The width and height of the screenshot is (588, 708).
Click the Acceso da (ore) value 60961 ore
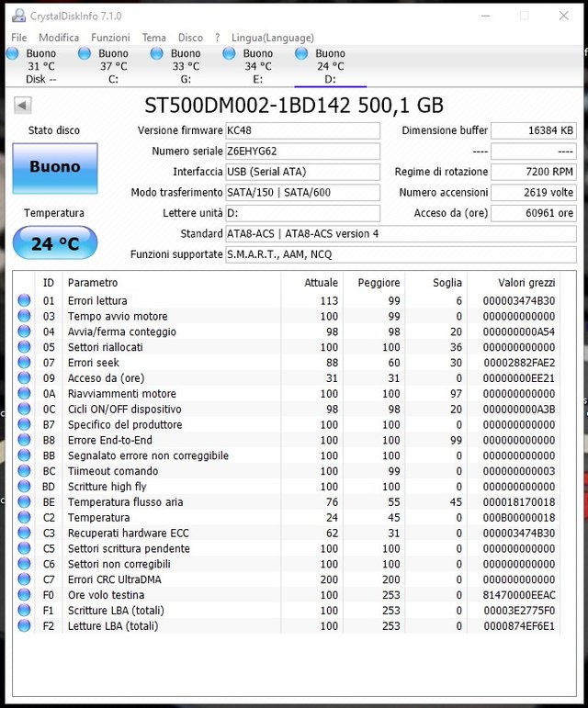tap(534, 213)
